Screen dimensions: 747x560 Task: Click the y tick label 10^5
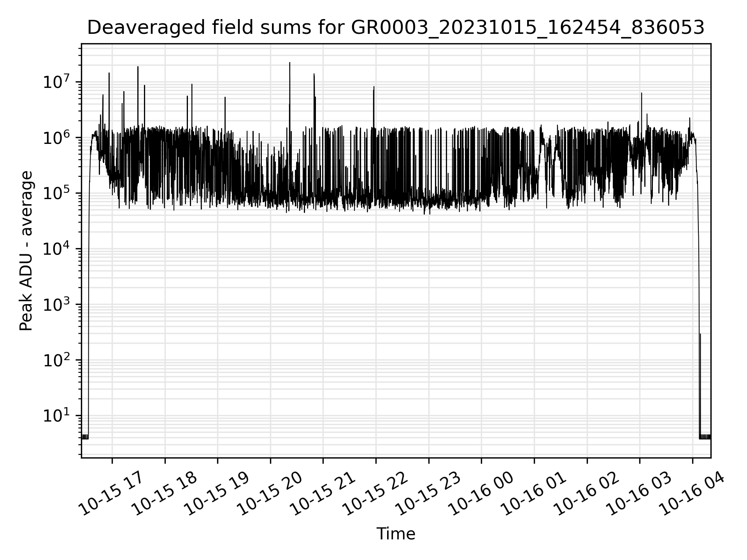pos(56,193)
